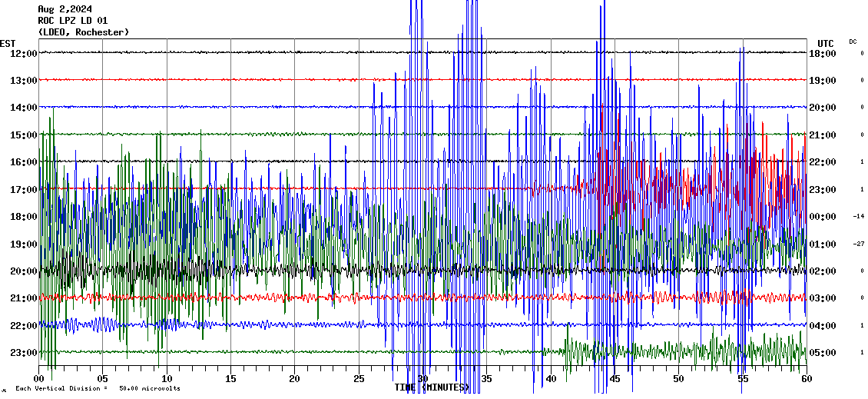Click the 23:00 EST row label
This screenshot has height=399, width=868.
coord(24,352)
